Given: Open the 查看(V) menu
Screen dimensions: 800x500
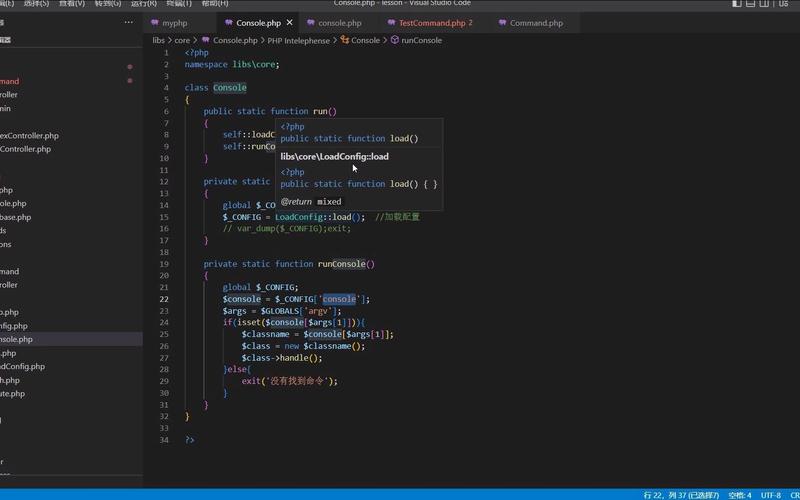Looking at the screenshot, I should coord(72,3).
